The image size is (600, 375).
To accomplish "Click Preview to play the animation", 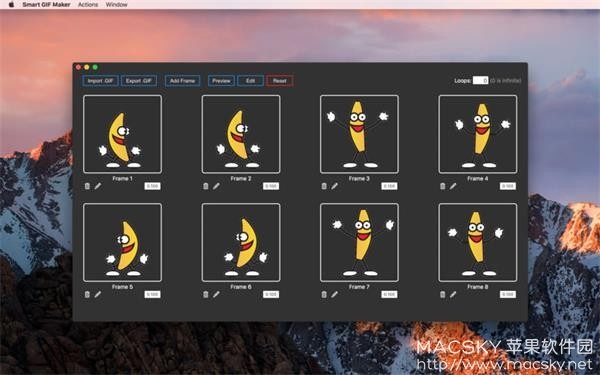I will [x=222, y=81].
